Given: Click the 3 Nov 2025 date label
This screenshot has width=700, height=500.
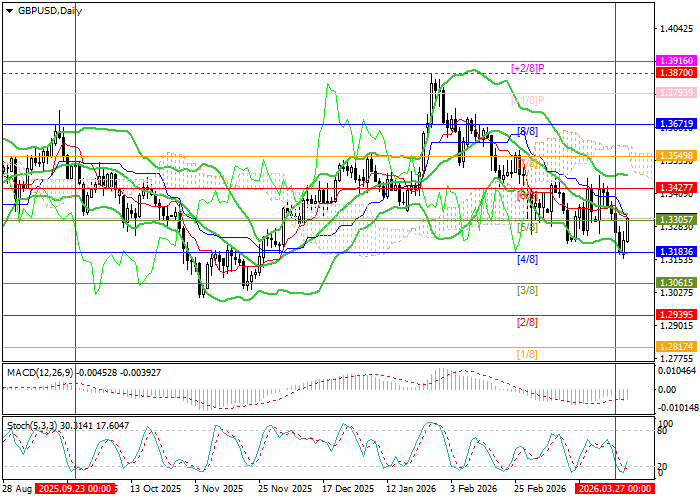Looking at the screenshot, I should point(221,489).
